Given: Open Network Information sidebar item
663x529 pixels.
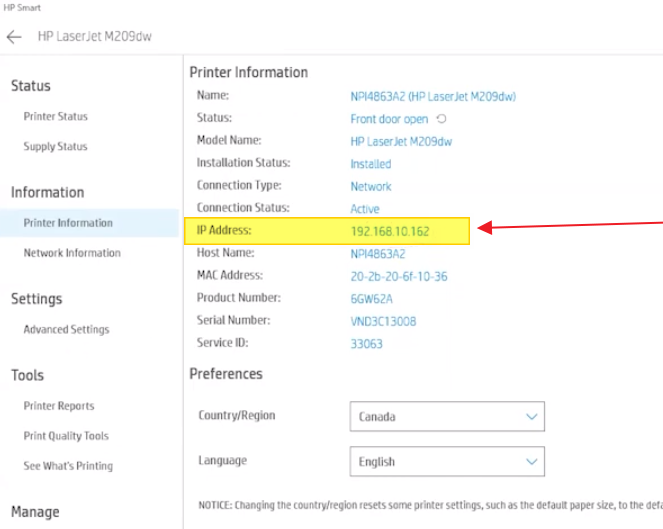Looking at the screenshot, I should pos(72,253).
